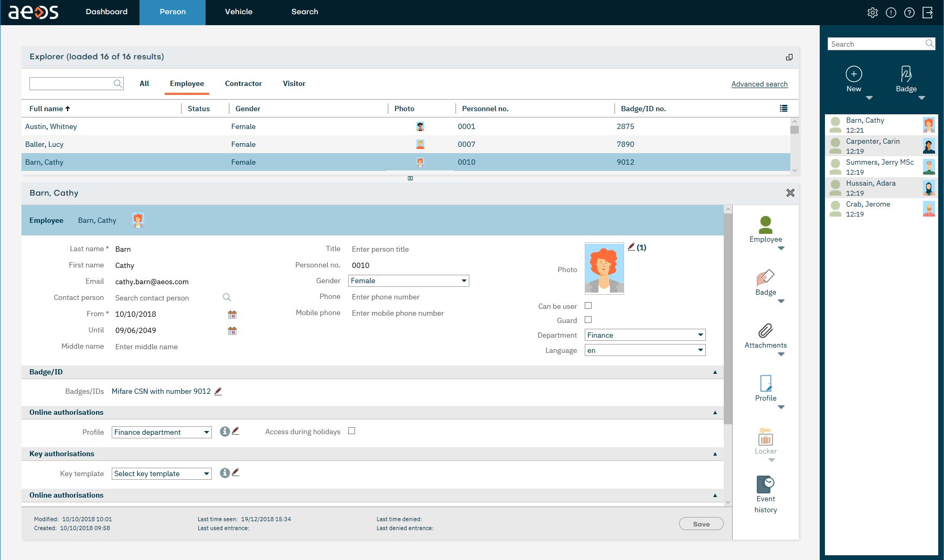The height and width of the screenshot is (560, 944).
Task: Collapse the Badge/ID section
Action: [715, 372]
